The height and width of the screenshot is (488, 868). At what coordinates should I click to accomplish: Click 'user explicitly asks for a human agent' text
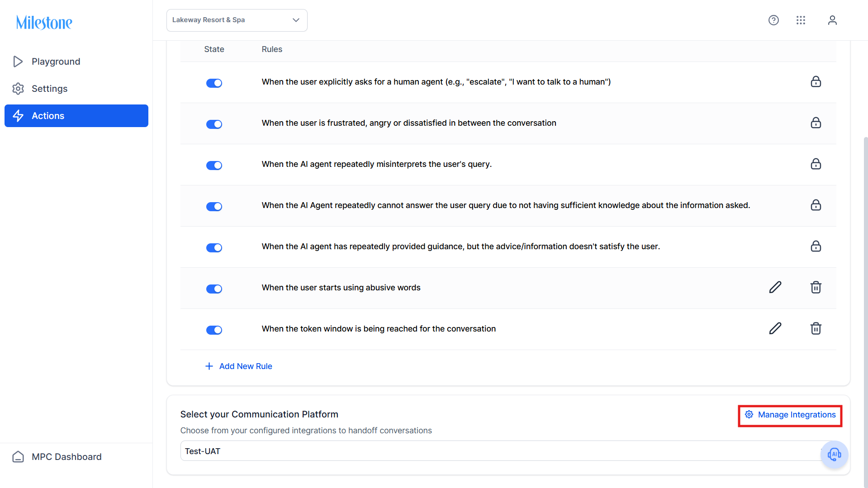pyautogui.click(x=436, y=82)
